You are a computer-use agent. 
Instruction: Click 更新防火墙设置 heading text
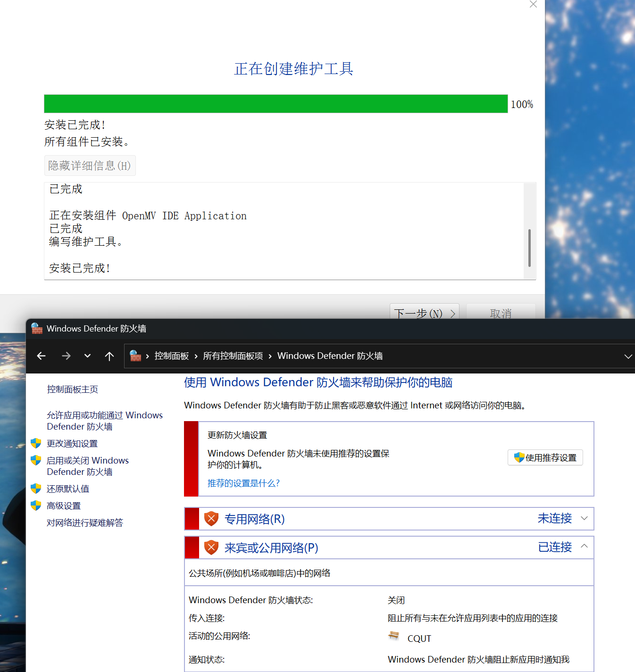(x=237, y=435)
